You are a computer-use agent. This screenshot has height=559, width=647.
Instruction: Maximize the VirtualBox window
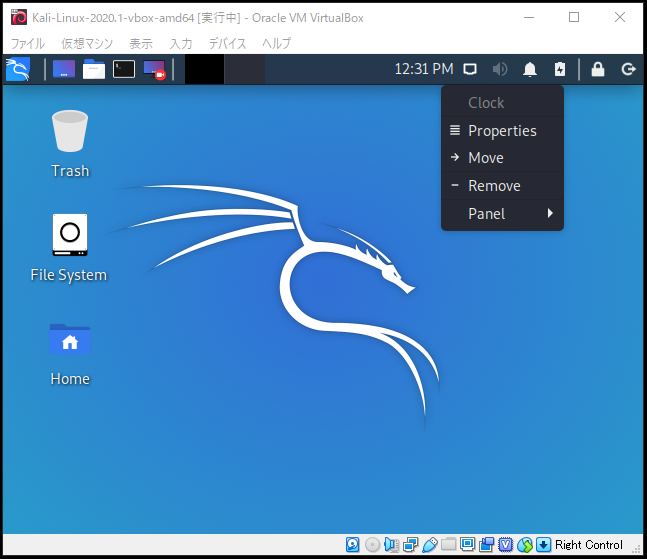pos(574,18)
